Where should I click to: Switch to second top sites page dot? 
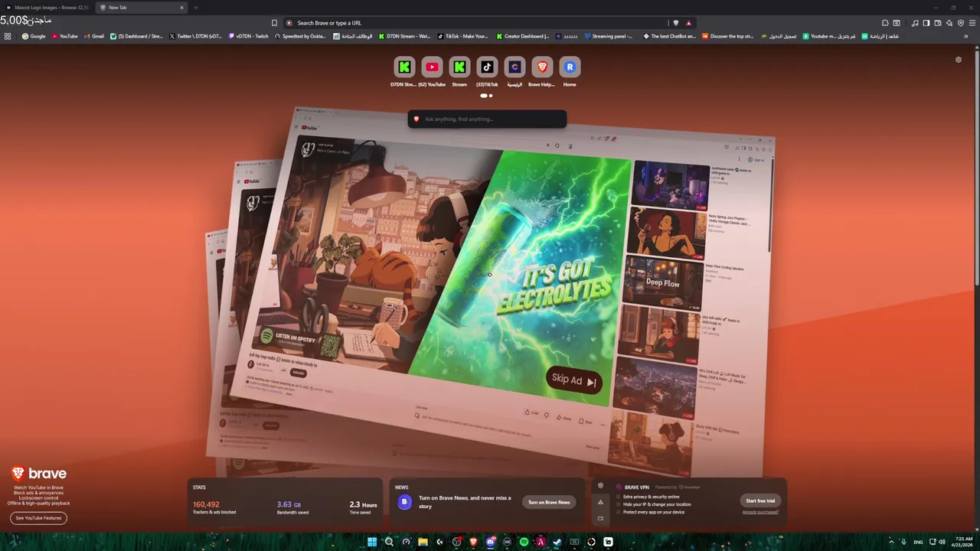491,96
